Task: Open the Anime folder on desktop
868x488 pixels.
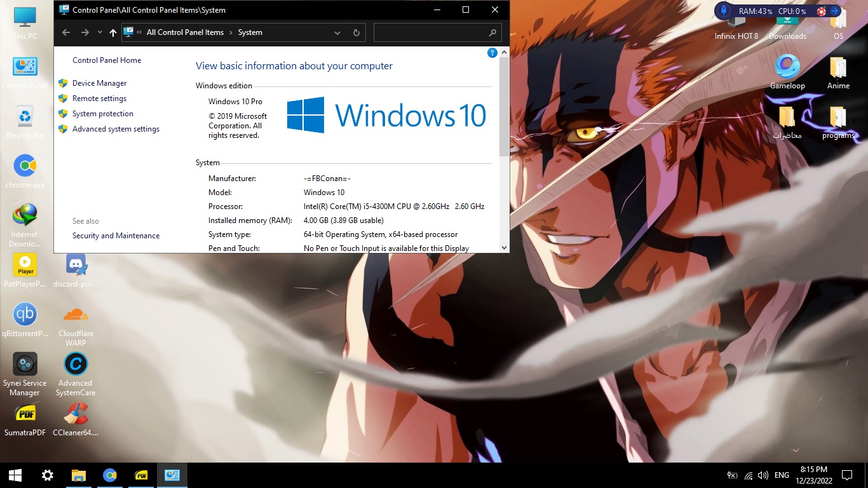Action: tap(838, 72)
